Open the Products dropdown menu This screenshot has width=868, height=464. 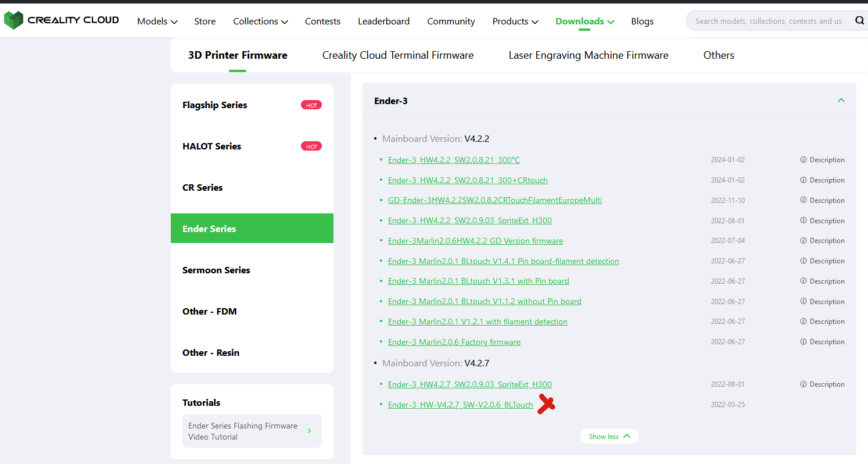pyautogui.click(x=515, y=21)
